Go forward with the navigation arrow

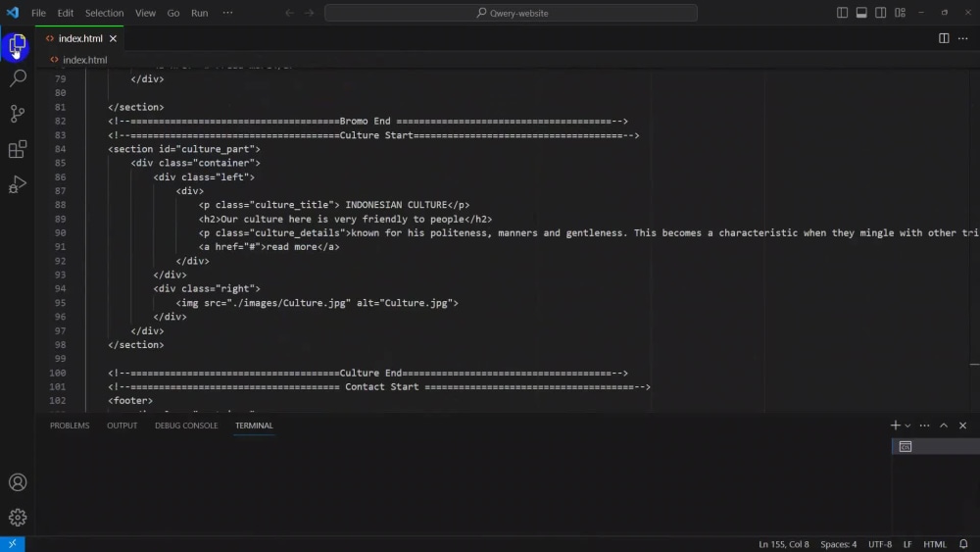click(x=310, y=13)
